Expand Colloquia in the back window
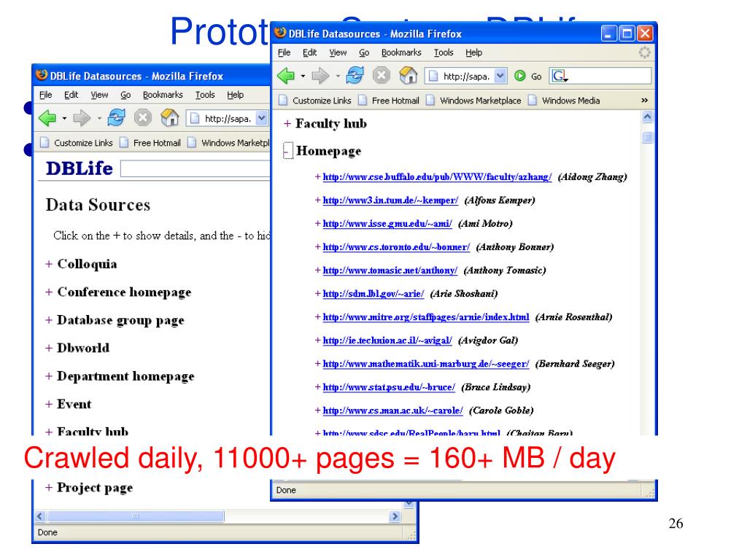The height and width of the screenshot is (560, 747). (49, 264)
